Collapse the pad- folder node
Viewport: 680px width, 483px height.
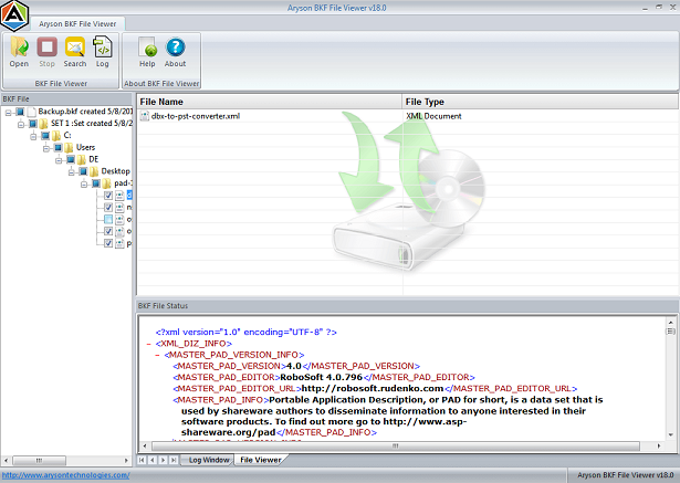(x=84, y=184)
